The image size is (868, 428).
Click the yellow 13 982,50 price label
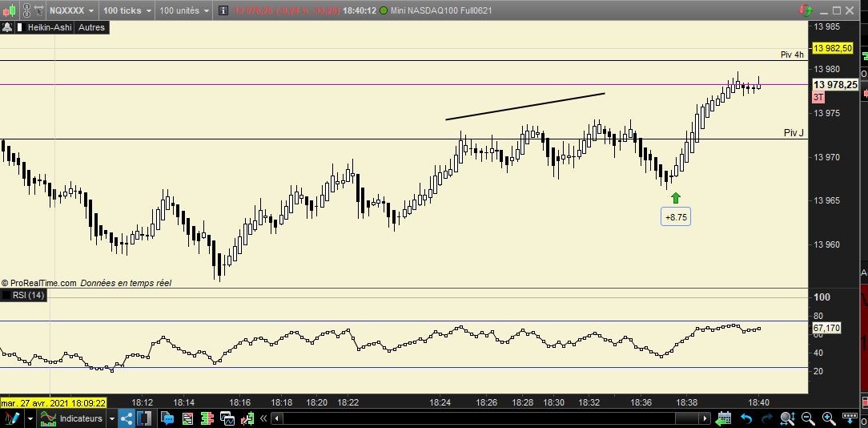click(x=833, y=48)
